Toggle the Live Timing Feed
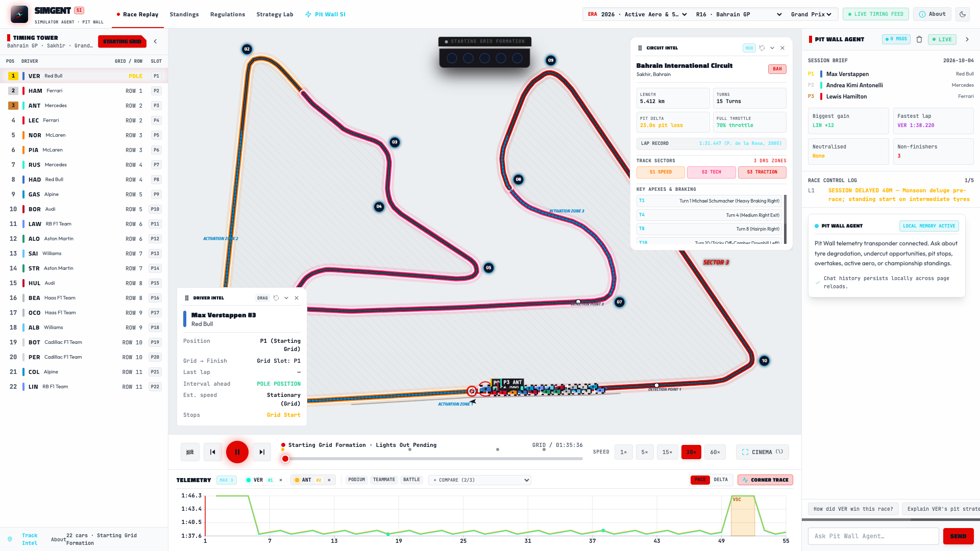Viewport: 980px width, 551px height. click(x=875, y=14)
